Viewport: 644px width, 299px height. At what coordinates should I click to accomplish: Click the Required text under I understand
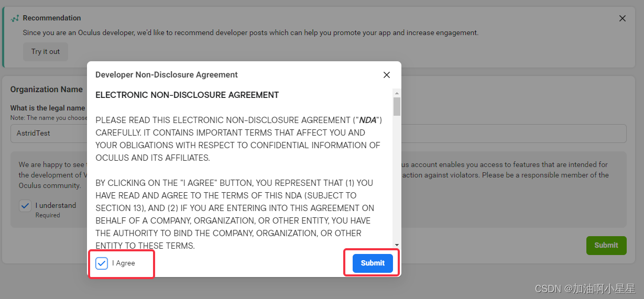(48, 215)
